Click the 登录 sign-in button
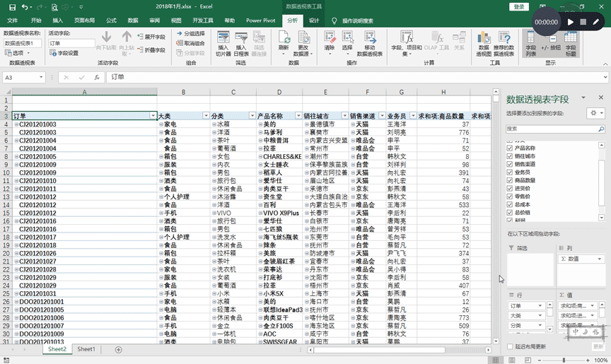611x364 pixels. [519, 7]
